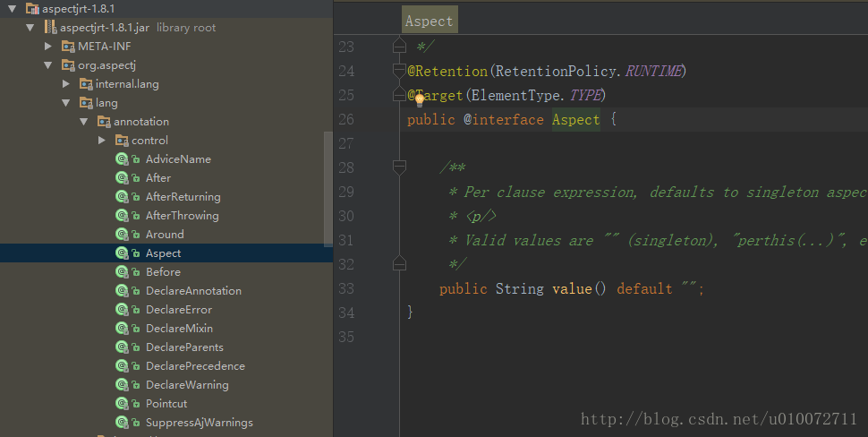Image resolution: width=868 pixels, height=437 pixels.
Task: Collapse the annotation package tree node
Action: click(x=83, y=121)
